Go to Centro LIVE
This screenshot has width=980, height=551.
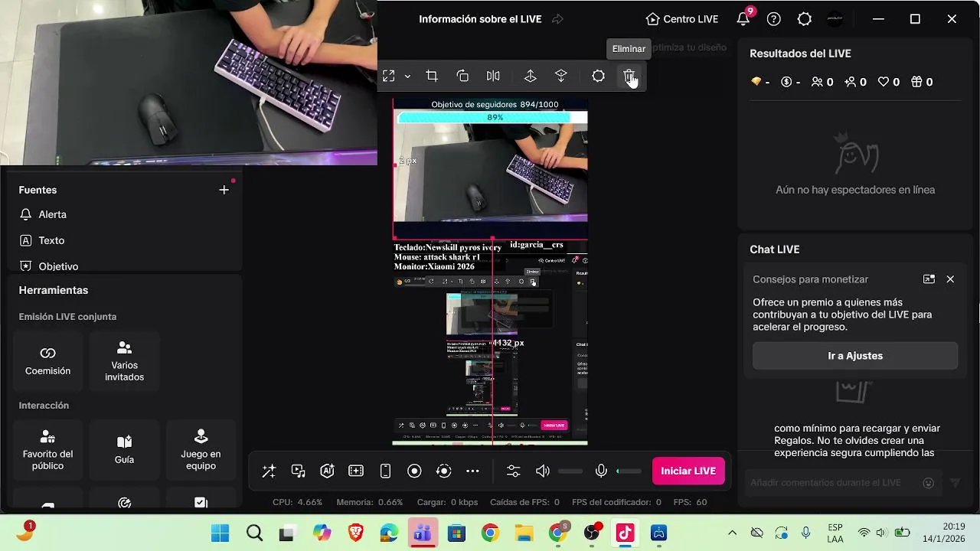click(681, 19)
